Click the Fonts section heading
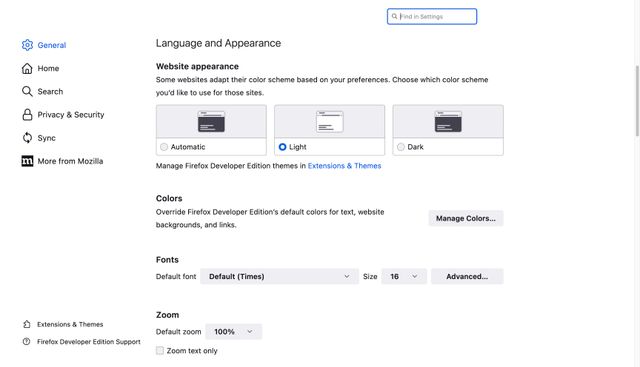 167,260
